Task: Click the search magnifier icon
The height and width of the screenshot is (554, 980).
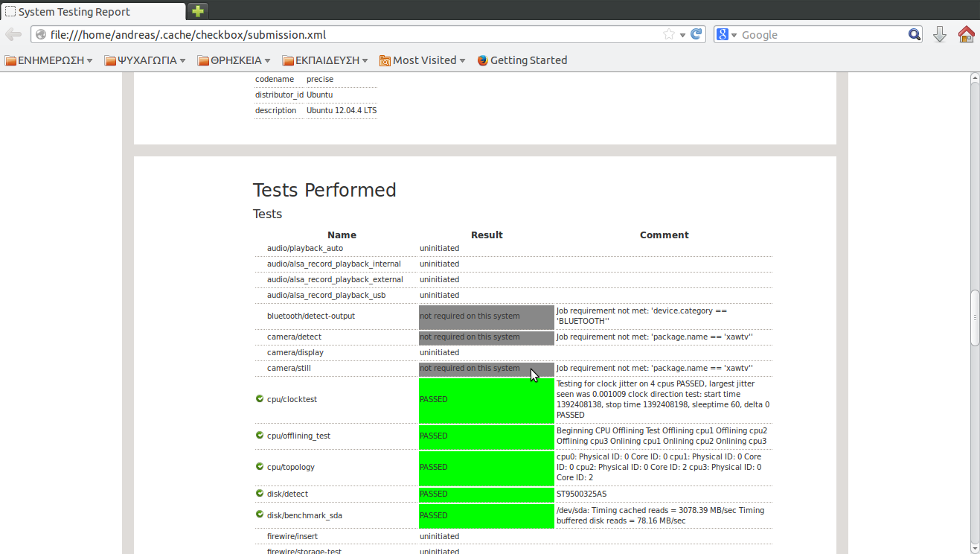Action: pos(915,34)
